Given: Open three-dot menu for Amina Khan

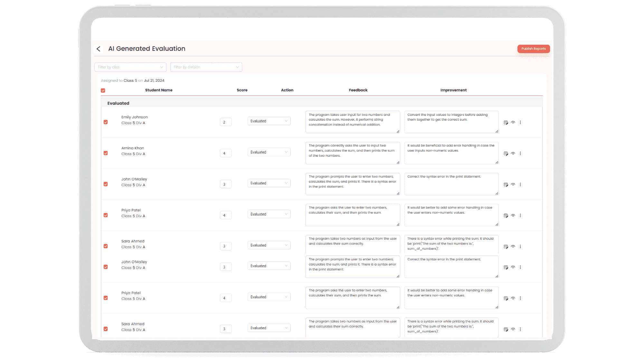Looking at the screenshot, I should [x=520, y=153].
